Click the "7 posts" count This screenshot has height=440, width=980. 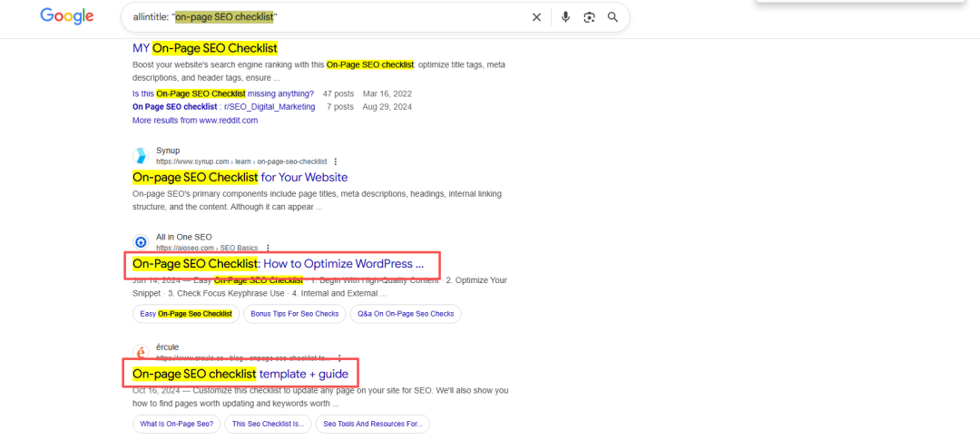pos(340,107)
